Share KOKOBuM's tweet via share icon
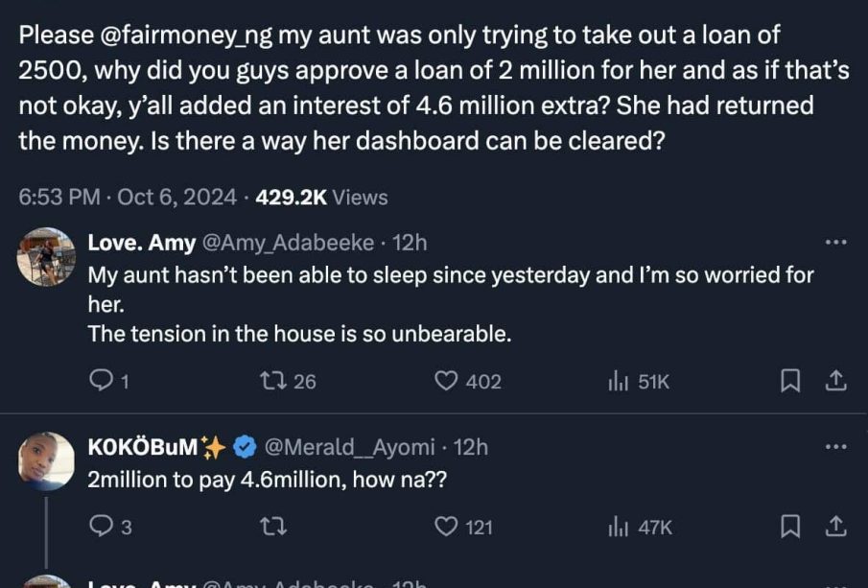This screenshot has width=868, height=588. (836, 526)
